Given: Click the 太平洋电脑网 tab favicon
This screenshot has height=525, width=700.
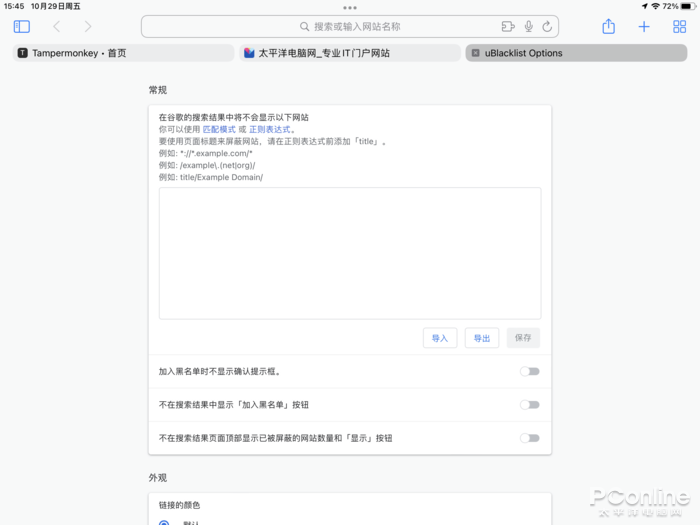Looking at the screenshot, I should (249, 53).
